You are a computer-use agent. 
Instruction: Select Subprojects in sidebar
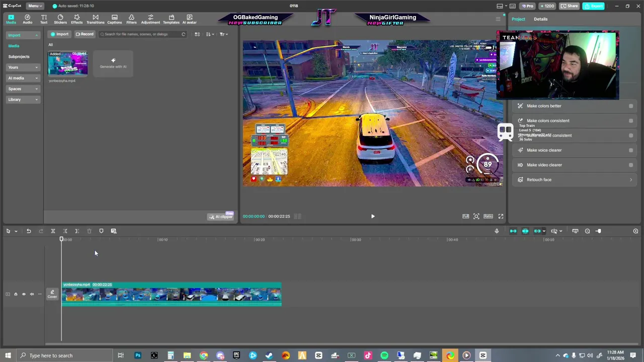19,57
